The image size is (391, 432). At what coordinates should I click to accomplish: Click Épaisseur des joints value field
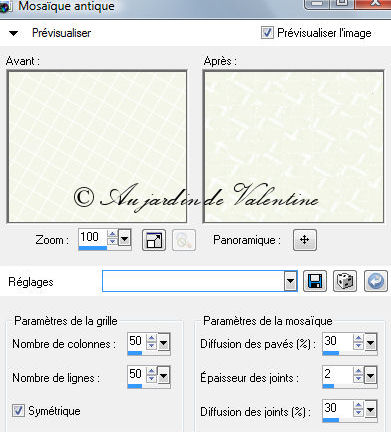pos(337,374)
